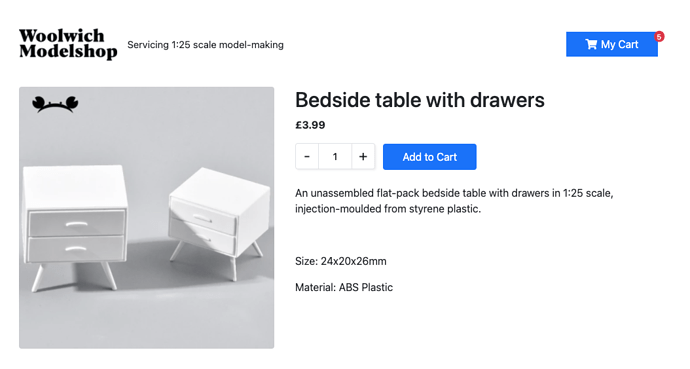Click the Size: 24x20x26mm text

tap(341, 261)
